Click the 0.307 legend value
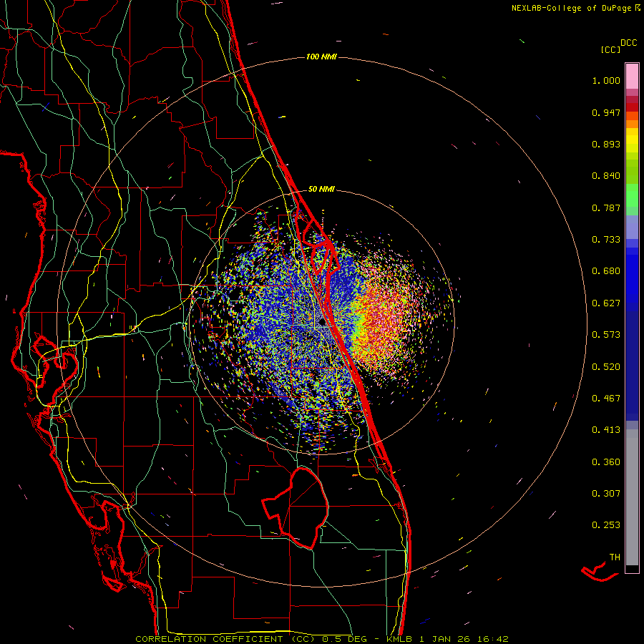 coord(606,494)
